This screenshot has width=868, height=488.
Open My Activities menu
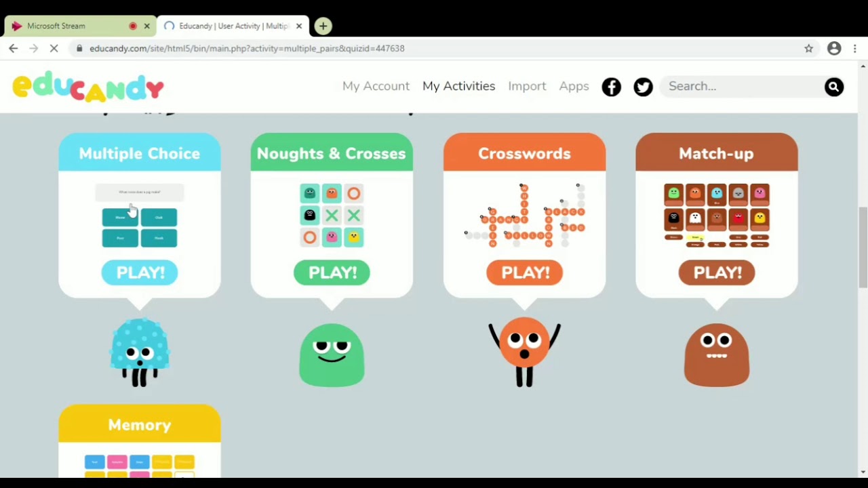pos(458,86)
